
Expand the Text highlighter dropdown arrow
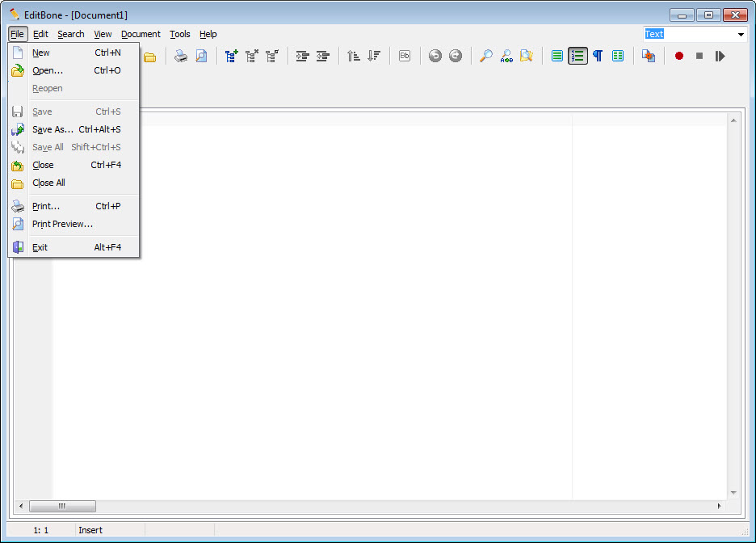(x=741, y=34)
